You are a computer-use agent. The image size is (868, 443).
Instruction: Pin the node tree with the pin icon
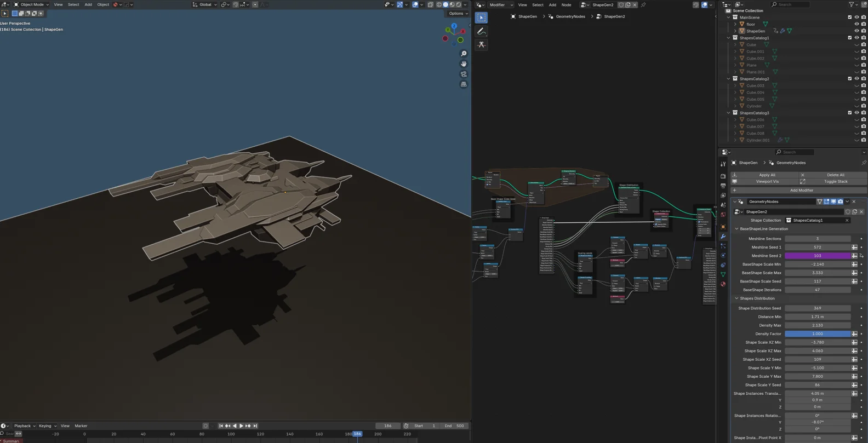pos(643,5)
